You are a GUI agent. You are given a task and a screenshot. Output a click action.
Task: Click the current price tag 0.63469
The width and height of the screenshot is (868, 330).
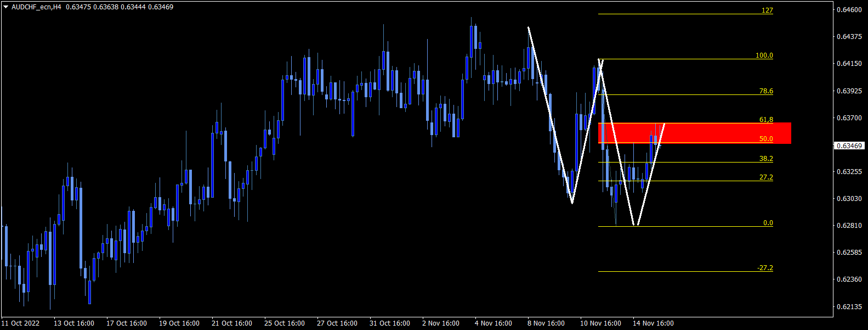click(849, 146)
